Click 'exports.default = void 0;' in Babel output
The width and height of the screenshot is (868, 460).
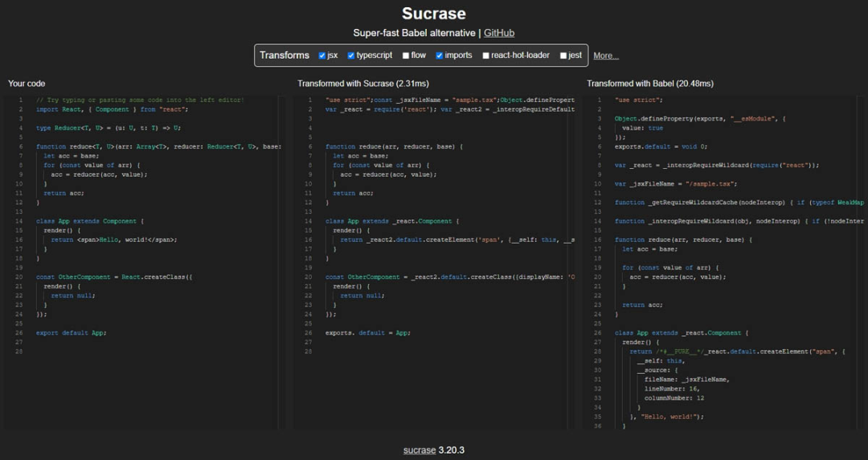coord(661,147)
